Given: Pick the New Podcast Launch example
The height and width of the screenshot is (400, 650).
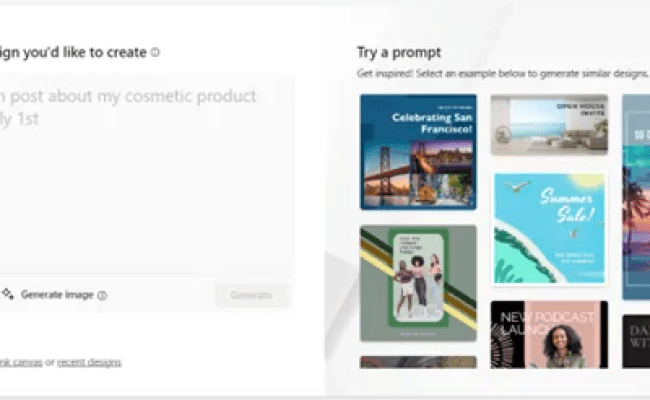Looking at the screenshot, I should (549, 335).
